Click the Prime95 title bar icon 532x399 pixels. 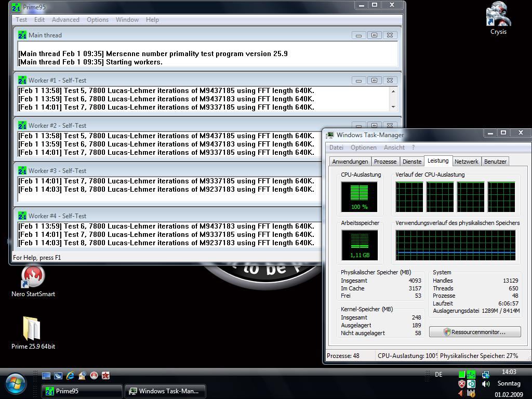tap(16, 7)
